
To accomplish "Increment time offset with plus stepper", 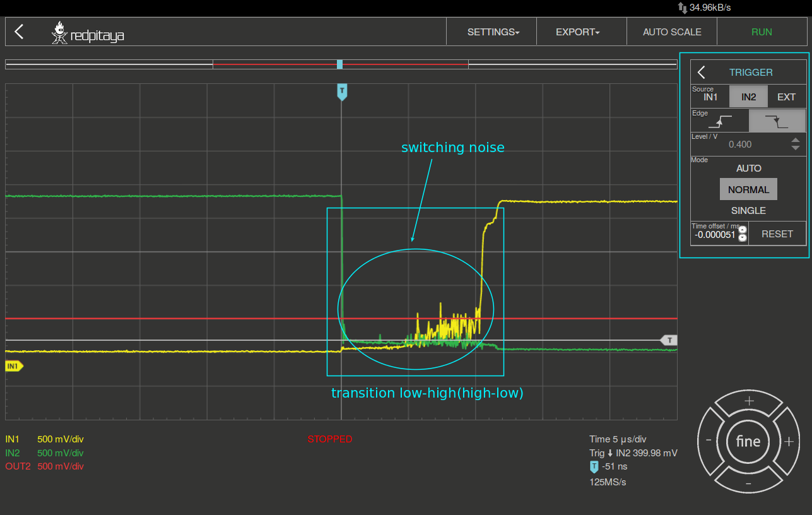I will coord(743,230).
